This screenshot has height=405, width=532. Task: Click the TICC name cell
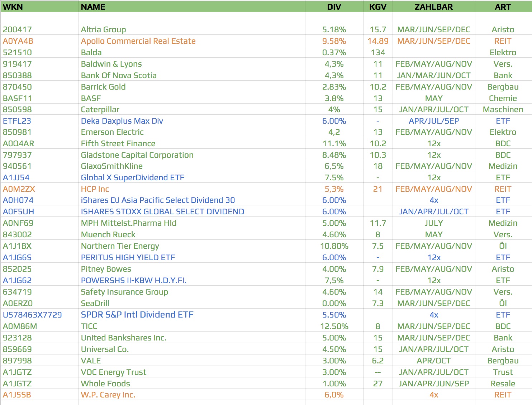192,326
